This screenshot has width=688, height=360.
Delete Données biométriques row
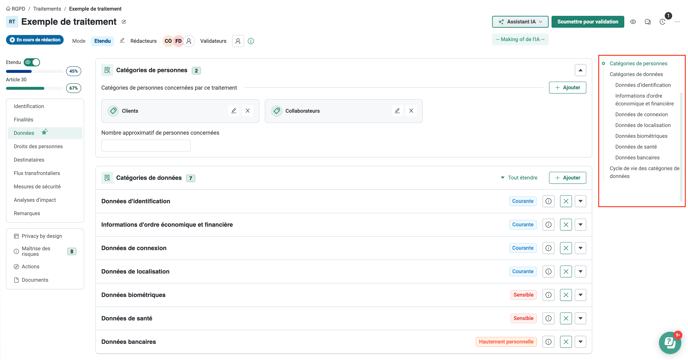tap(566, 295)
